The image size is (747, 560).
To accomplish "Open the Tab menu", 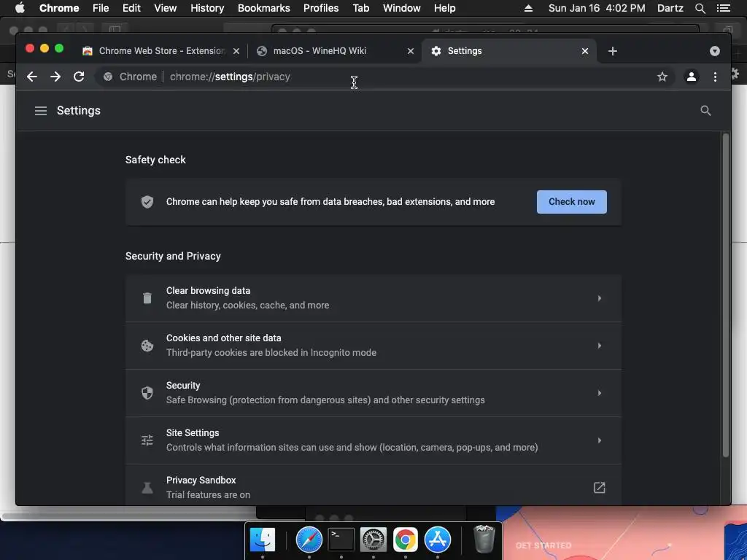I will pyautogui.click(x=361, y=8).
